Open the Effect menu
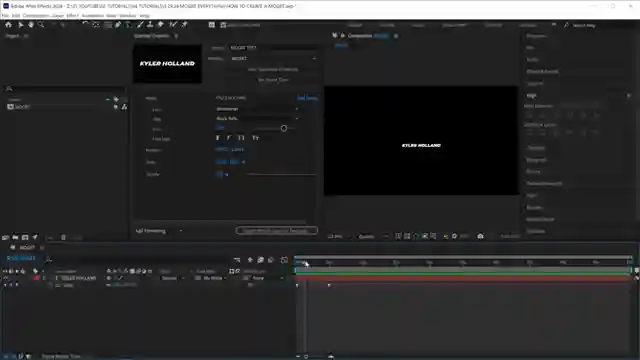640x360 pixels. tap(72, 16)
